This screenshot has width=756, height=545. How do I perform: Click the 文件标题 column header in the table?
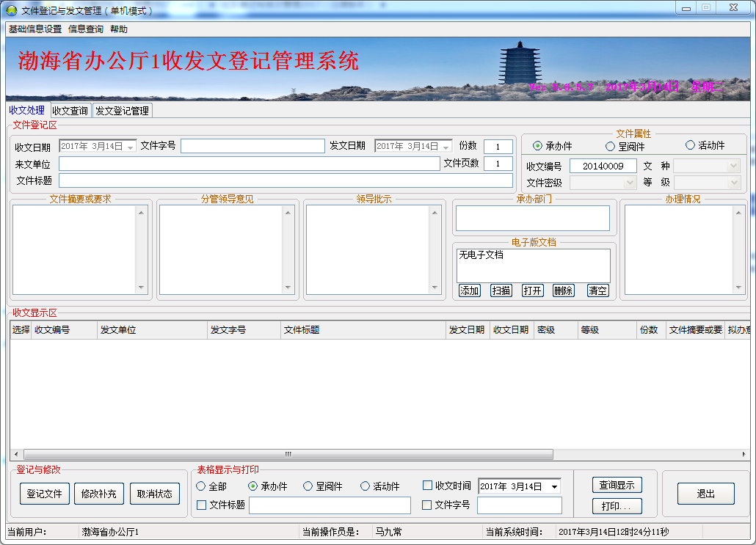tap(363, 330)
